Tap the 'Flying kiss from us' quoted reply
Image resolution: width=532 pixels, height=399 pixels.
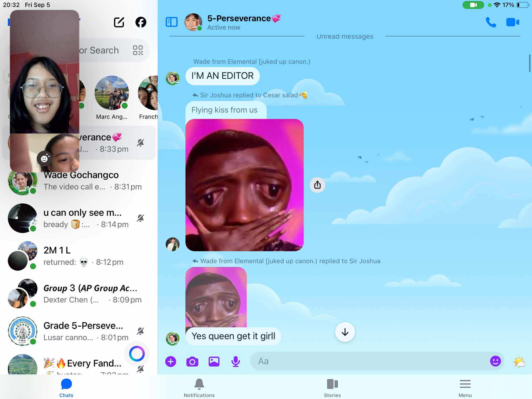pyautogui.click(x=226, y=110)
